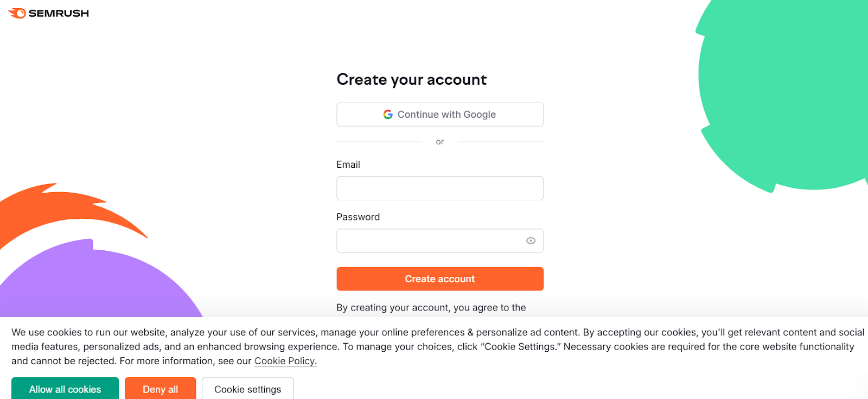Allow all cookies
This screenshot has height=399, width=868.
[x=65, y=389]
